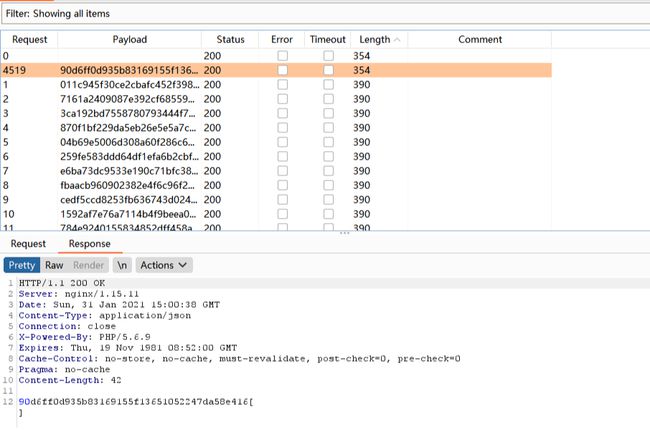
Task: Click the Comment column header
Action: (479, 39)
